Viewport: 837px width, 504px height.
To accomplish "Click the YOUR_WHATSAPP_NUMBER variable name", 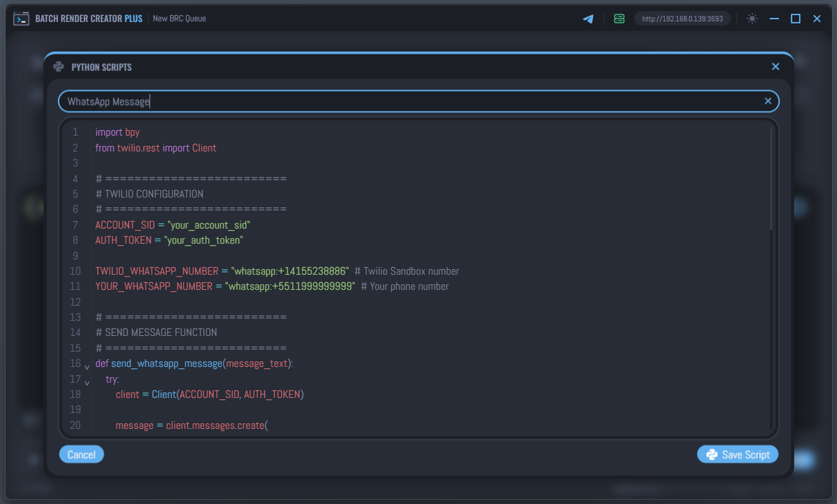I will [x=154, y=286].
